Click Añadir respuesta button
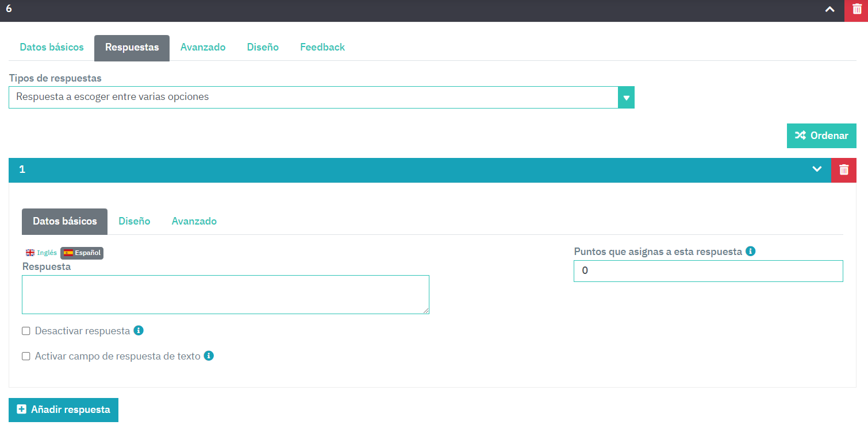868x429 pixels. click(63, 410)
